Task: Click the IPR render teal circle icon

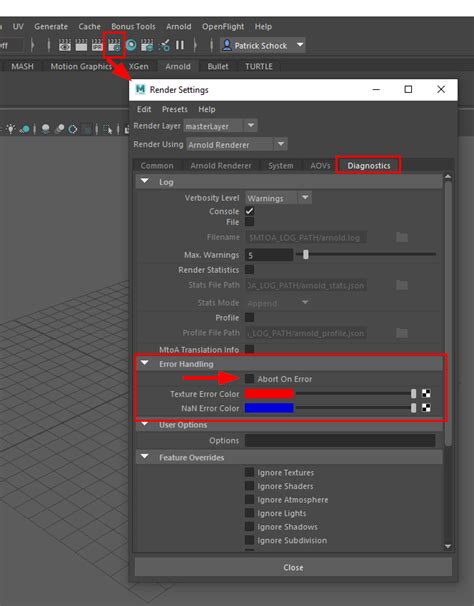Action: click(131, 46)
